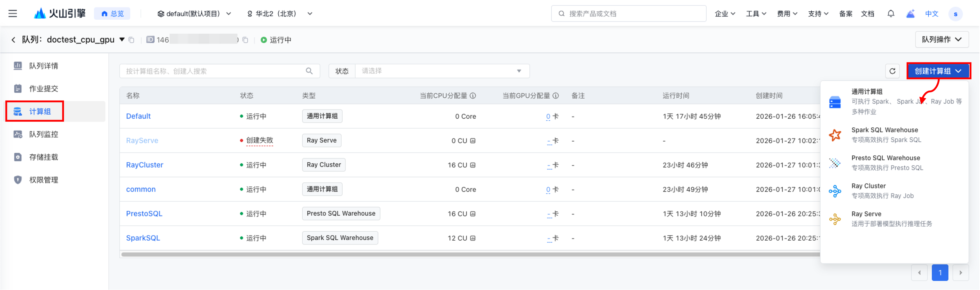Click the 创建计算组 dropdown button
Viewport: 980px width, 290px height.
point(938,71)
